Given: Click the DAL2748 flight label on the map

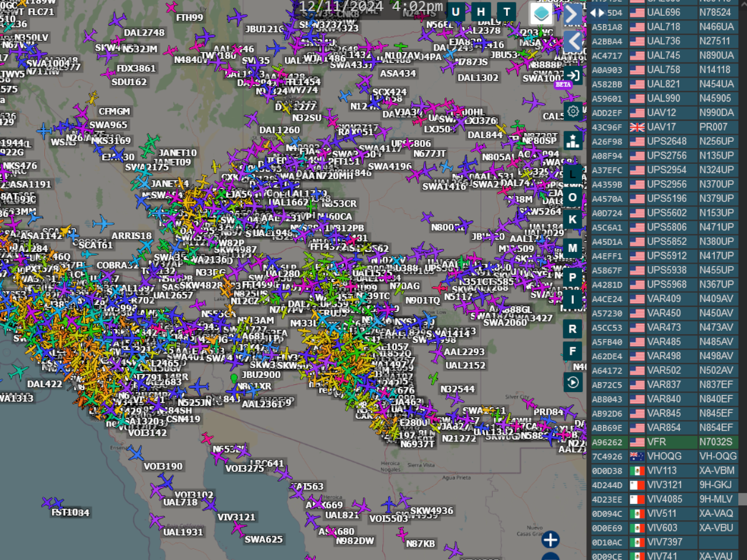Looking at the screenshot, I should point(144,33).
